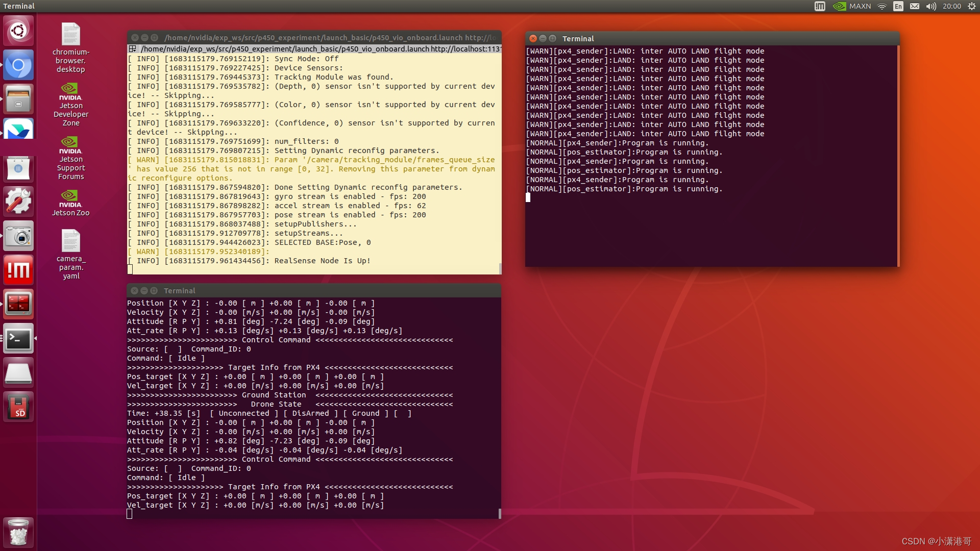Open the mail messaging indicator

(x=915, y=6)
